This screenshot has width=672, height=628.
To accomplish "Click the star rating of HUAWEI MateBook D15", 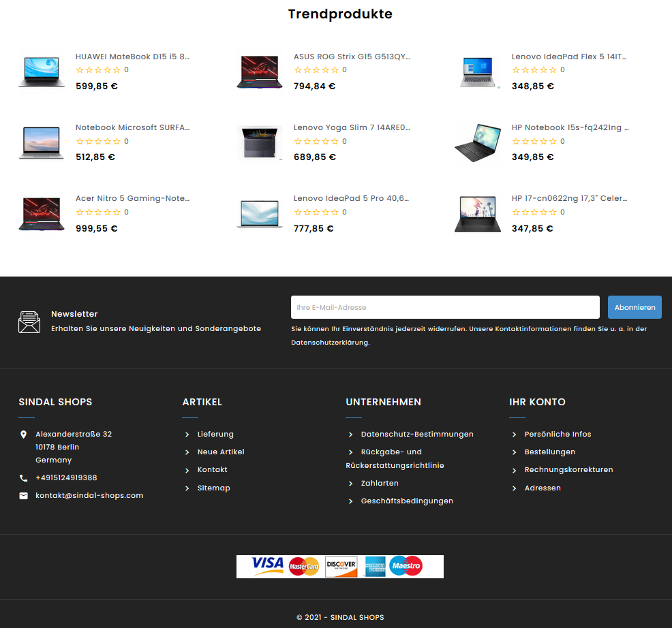I will pos(98,70).
